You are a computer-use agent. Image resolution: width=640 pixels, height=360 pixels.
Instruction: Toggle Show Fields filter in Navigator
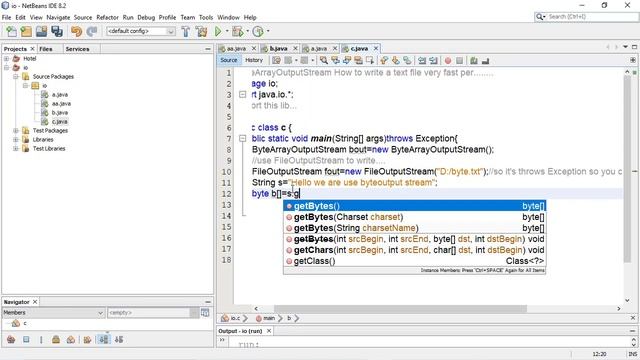coord(26,339)
